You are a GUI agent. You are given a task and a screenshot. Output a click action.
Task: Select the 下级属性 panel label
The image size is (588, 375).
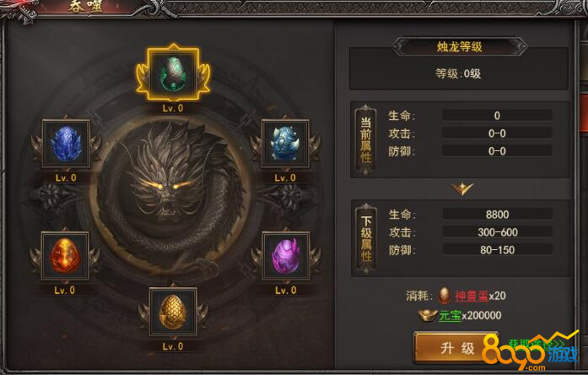click(366, 238)
